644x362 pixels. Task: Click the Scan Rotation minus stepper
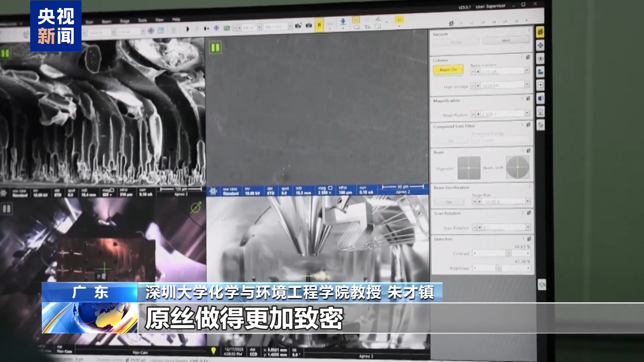tap(474, 228)
